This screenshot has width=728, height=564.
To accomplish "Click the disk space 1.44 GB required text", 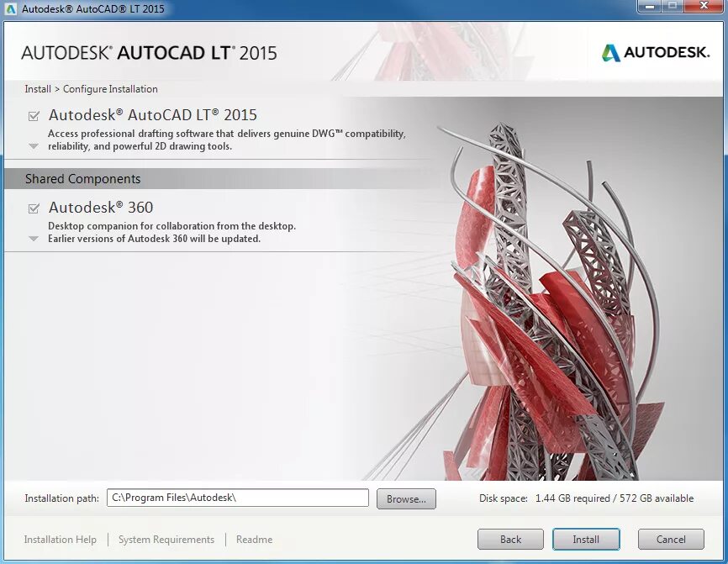I will pos(572,498).
